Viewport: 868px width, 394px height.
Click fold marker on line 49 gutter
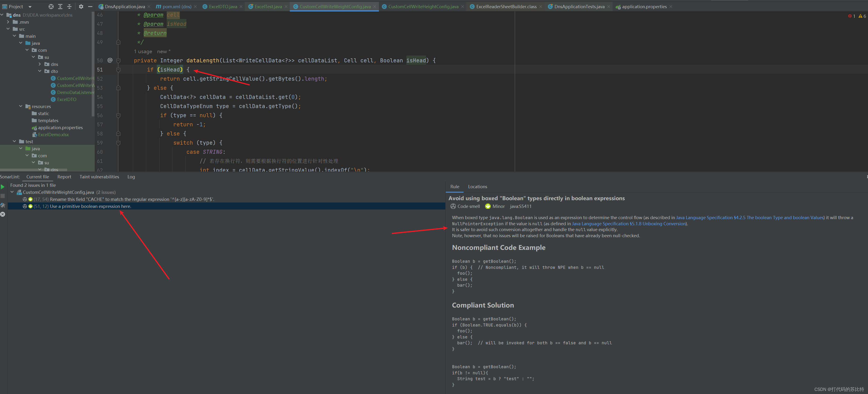coord(118,42)
